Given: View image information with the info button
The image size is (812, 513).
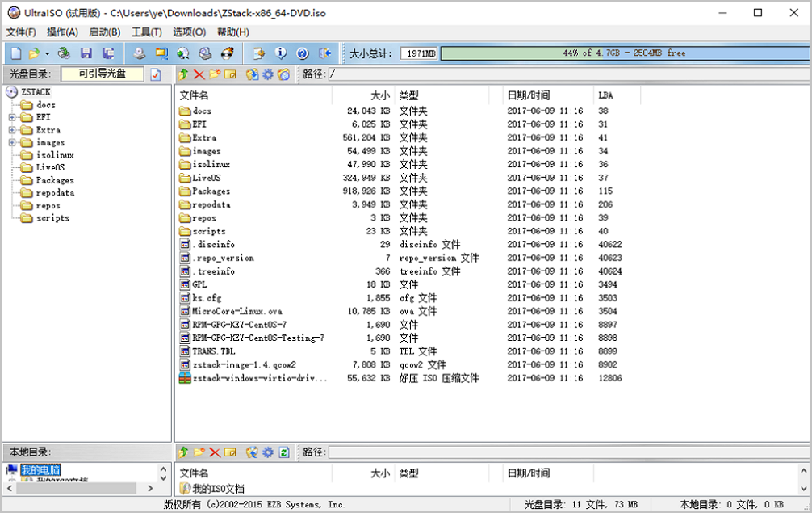Looking at the screenshot, I should [x=279, y=53].
